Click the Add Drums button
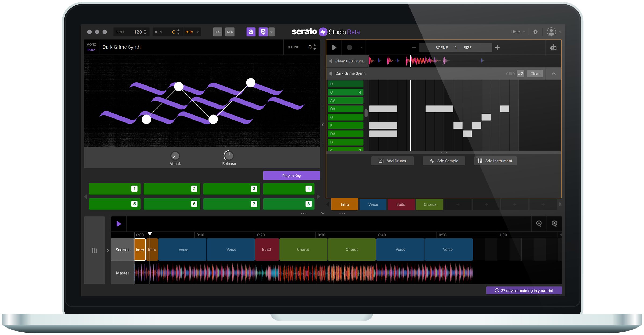 click(x=392, y=161)
